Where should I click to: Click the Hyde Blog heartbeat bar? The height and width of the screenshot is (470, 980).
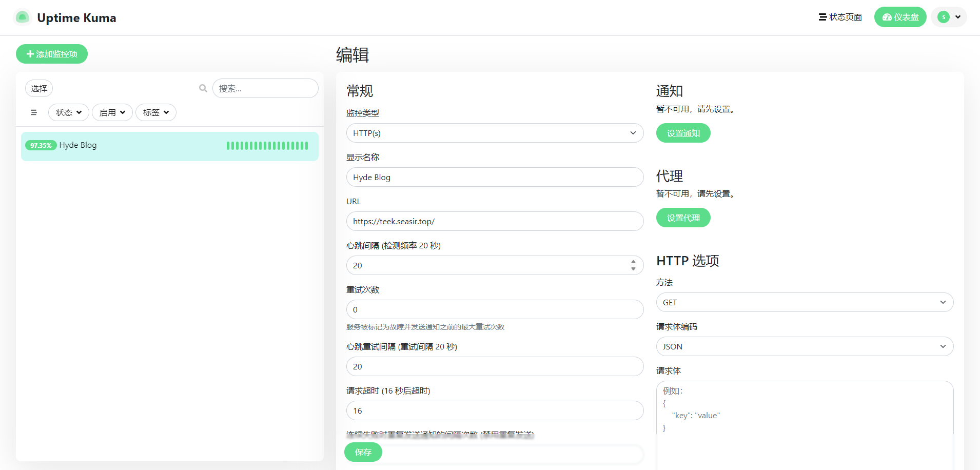pyautogui.click(x=267, y=146)
